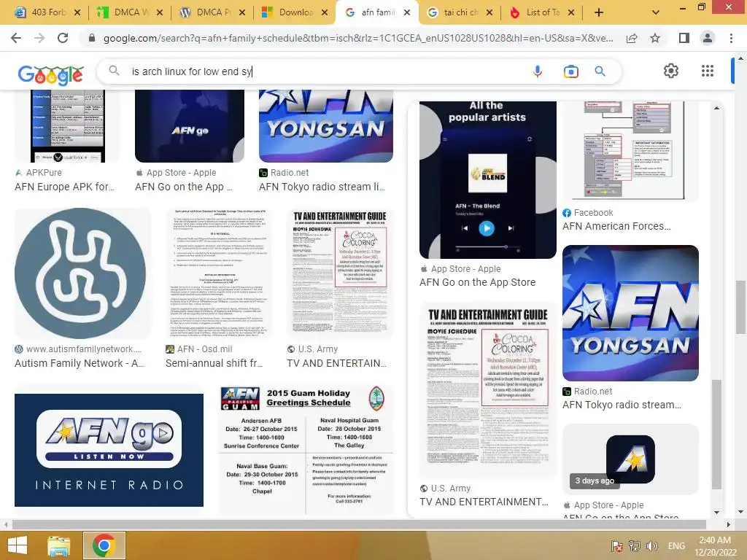Open AFN Go on the App Store panel link
Image resolution: width=747 pixels, height=560 pixels.
click(477, 282)
